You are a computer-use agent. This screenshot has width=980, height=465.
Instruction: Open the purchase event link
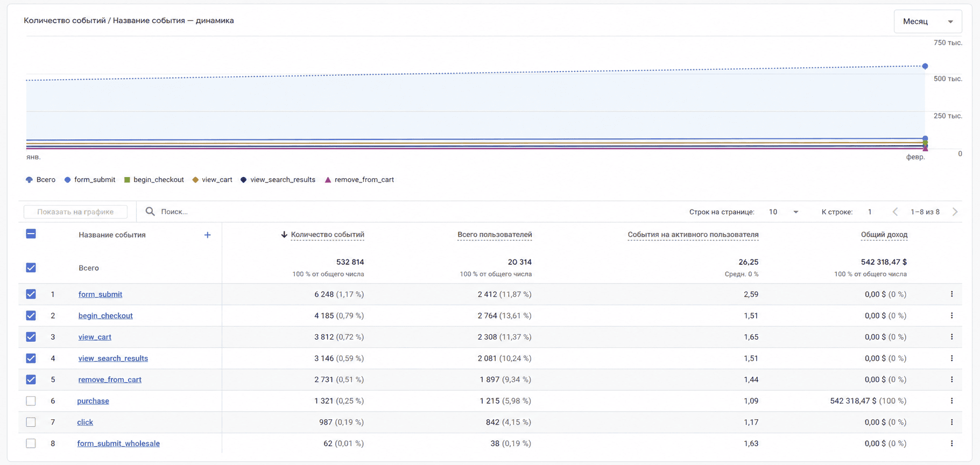(x=93, y=401)
